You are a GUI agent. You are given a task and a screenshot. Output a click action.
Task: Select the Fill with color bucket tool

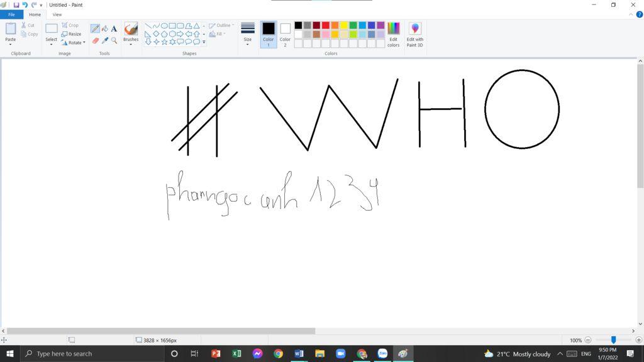pos(105,28)
